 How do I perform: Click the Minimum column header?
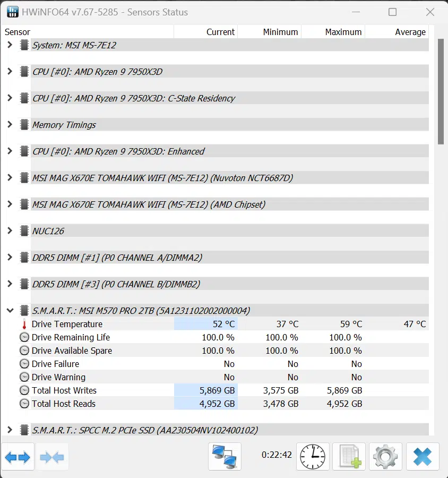[x=270, y=32]
